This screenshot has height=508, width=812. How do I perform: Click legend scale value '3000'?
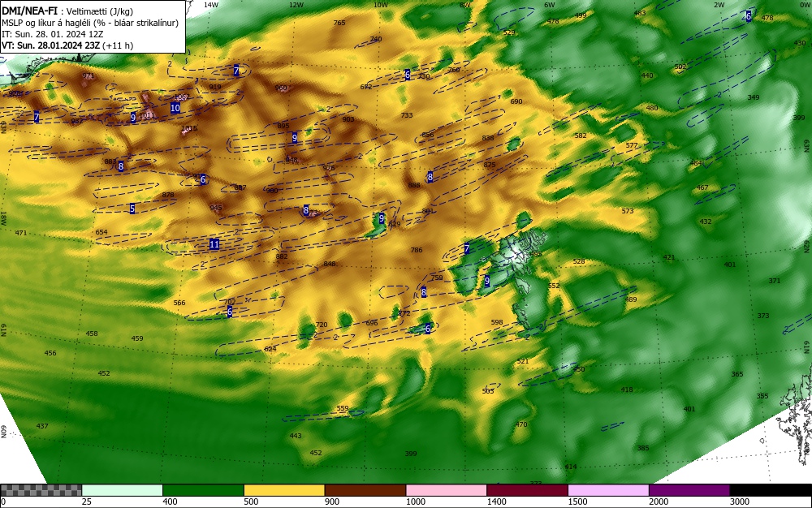(x=740, y=502)
